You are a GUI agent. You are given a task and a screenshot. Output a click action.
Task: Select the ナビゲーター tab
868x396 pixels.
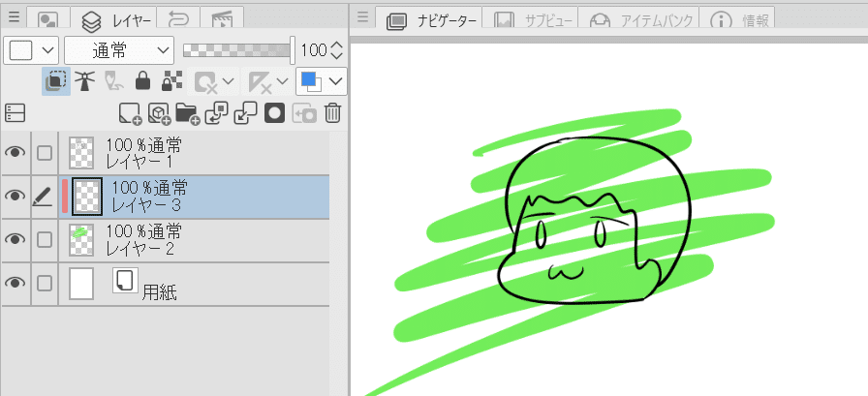428,20
